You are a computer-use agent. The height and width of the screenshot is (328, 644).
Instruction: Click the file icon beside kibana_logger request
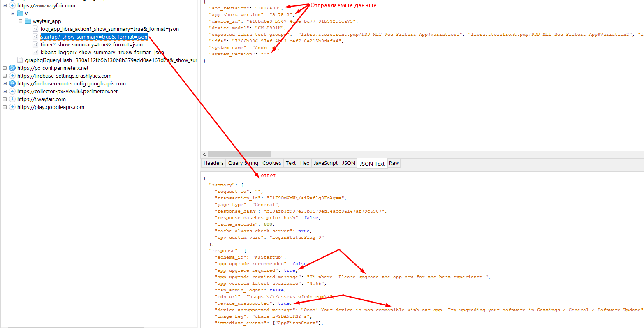(36, 53)
